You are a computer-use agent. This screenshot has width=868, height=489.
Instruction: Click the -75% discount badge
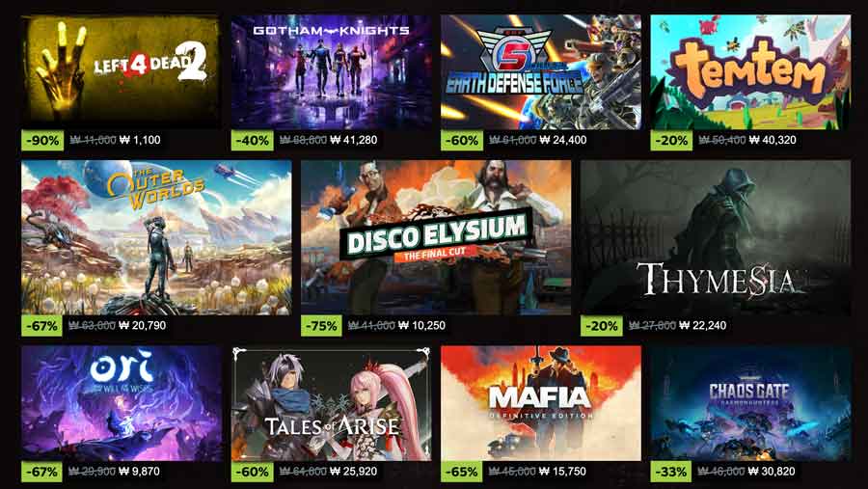coord(321,326)
